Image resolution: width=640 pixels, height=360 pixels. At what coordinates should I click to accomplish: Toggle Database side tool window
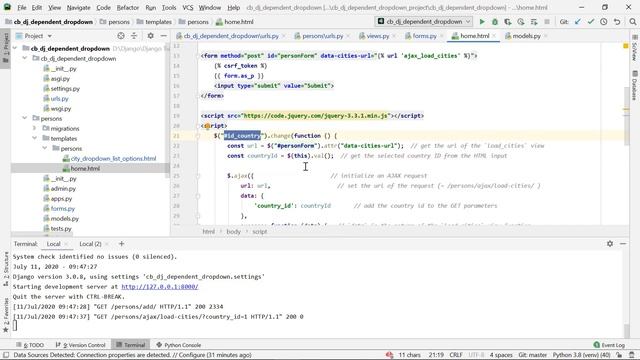coord(635,85)
